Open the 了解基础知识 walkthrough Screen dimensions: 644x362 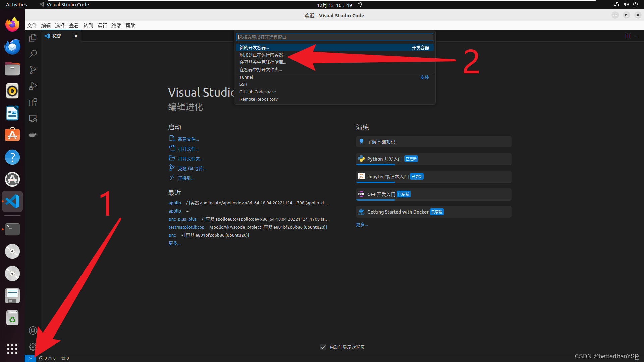click(x=433, y=142)
